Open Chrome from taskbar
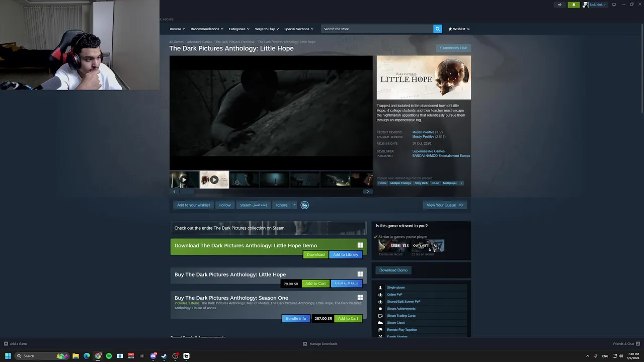This screenshot has height=362, width=644. (98, 356)
